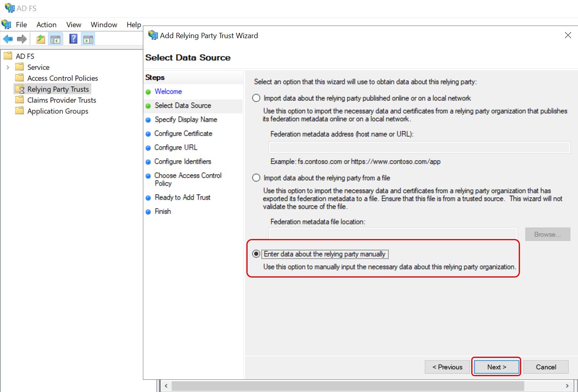Toggle the Show/Hide Console Tree icon
The width and height of the screenshot is (578, 392).
[x=56, y=39]
